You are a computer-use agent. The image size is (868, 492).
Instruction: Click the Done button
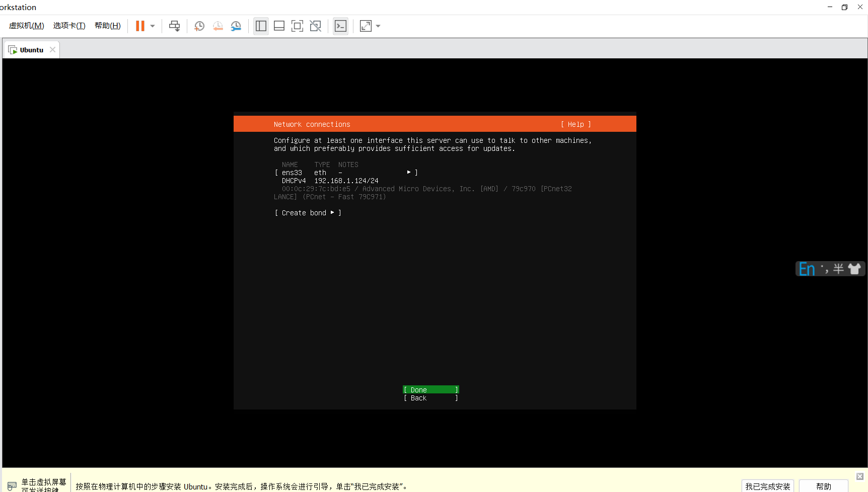click(431, 390)
